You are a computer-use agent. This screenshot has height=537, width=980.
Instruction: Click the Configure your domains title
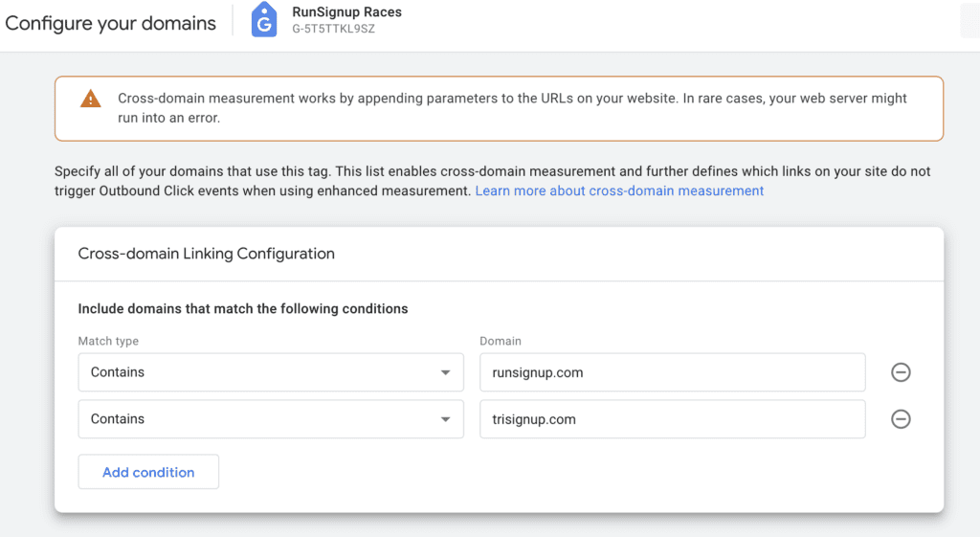(111, 23)
